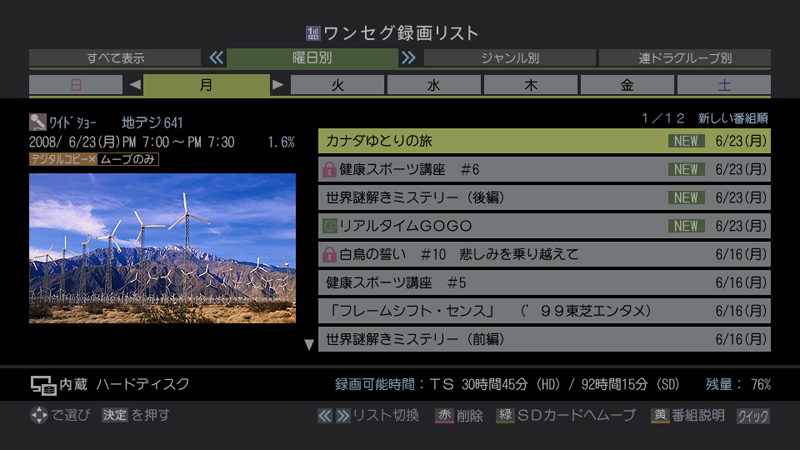Click NEW badge on 世界謎解きミステリー(後編) row

point(686,198)
